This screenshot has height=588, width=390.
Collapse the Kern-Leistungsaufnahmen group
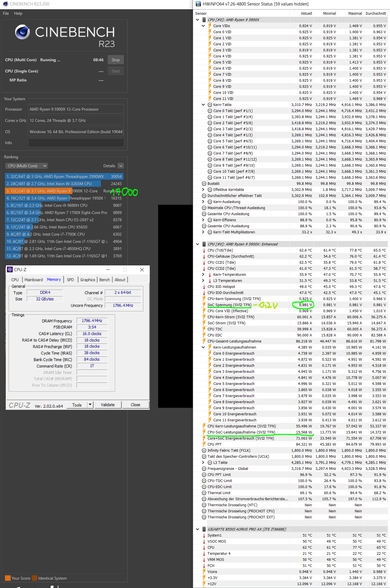point(203,347)
